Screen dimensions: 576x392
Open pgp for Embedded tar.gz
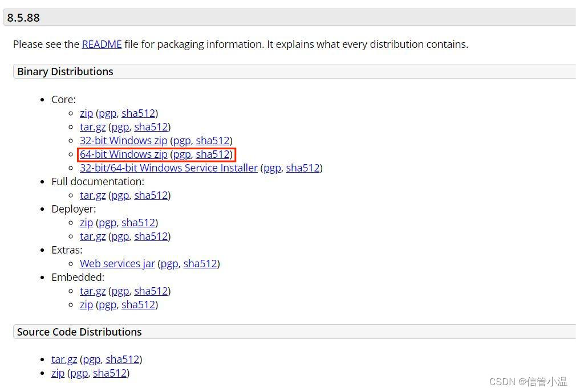[x=120, y=291]
